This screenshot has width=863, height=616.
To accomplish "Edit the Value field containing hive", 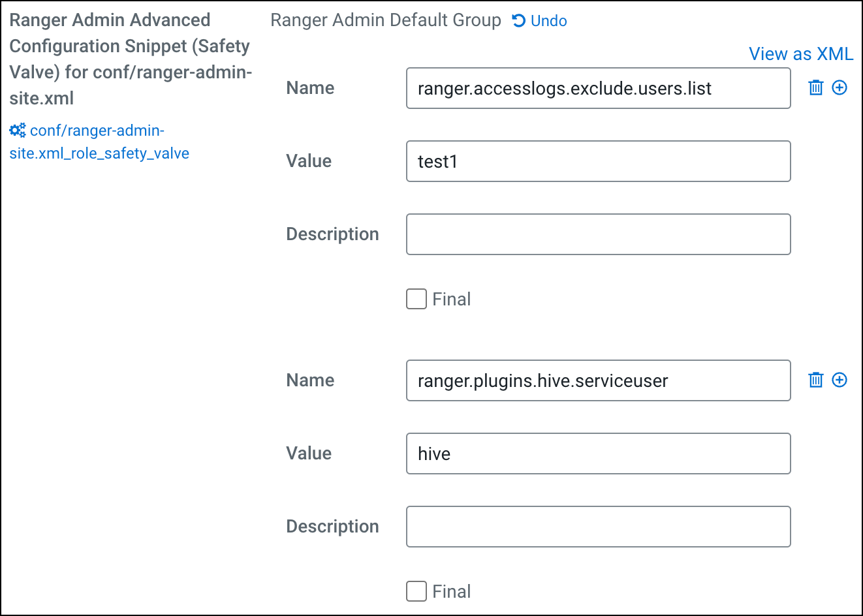I will pyautogui.click(x=598, y=454).
